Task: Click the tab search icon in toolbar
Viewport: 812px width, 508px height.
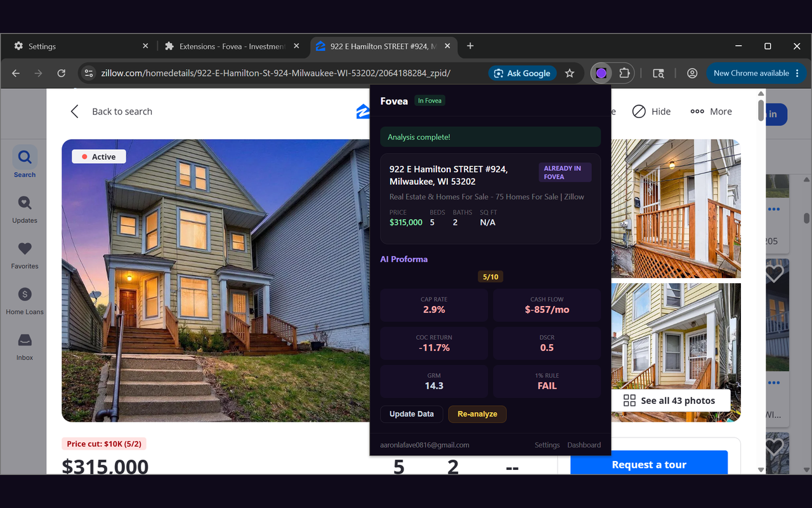Action: (658, 73)
